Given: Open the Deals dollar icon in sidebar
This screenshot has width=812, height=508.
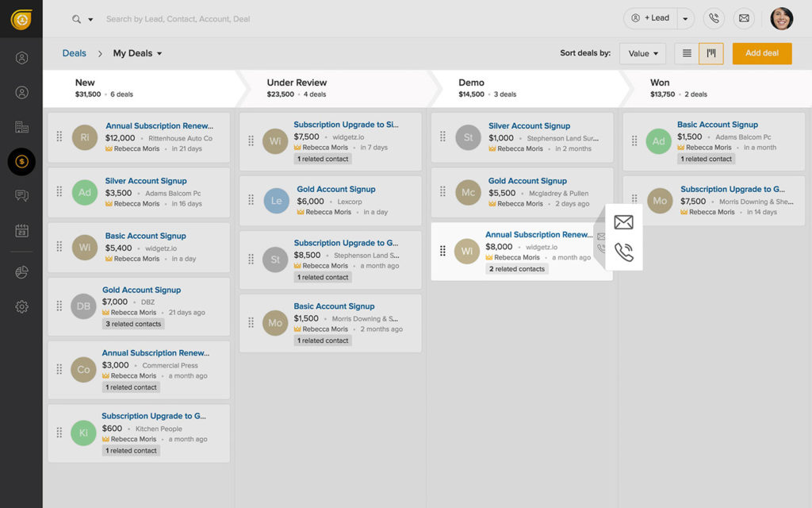Looking at the screenshot, I should (x=21, y=161).
